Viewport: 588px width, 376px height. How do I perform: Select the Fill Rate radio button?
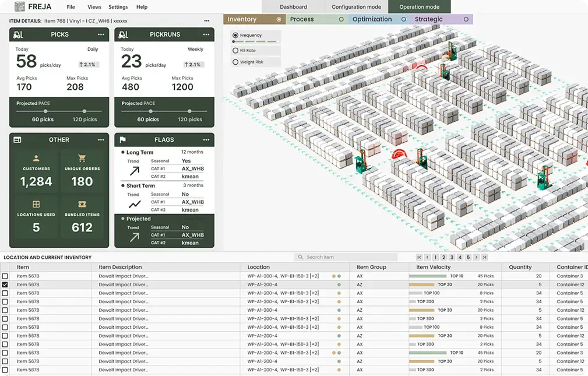coord(235,51)
